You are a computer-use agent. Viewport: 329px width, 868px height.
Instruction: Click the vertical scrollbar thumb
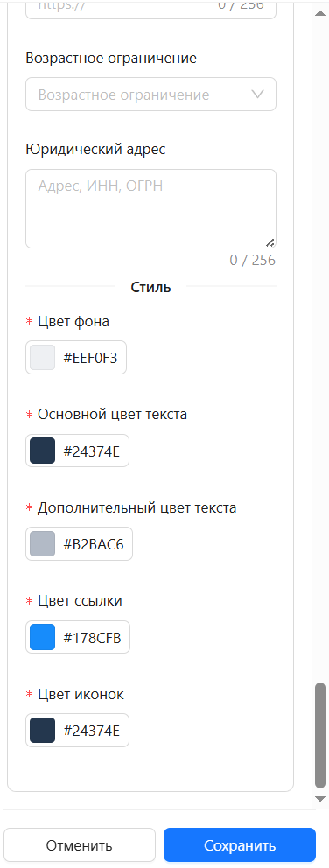point(320,735)
